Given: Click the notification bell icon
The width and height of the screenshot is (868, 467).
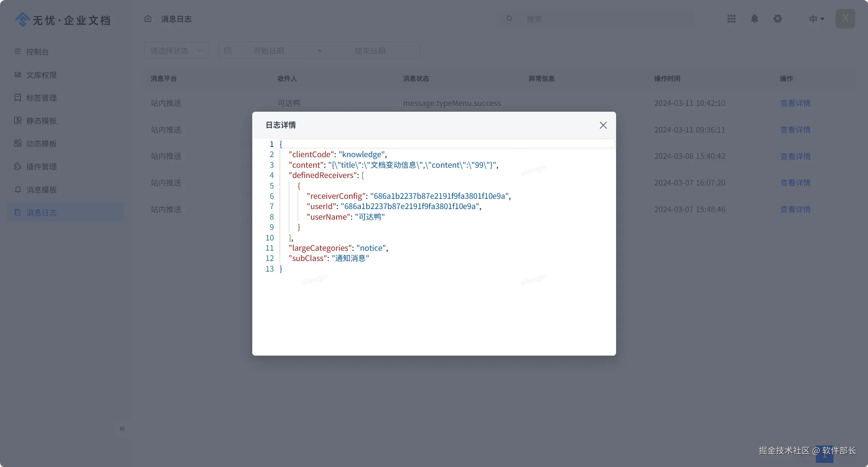Looking at the screenshot, I should [754, 19].
